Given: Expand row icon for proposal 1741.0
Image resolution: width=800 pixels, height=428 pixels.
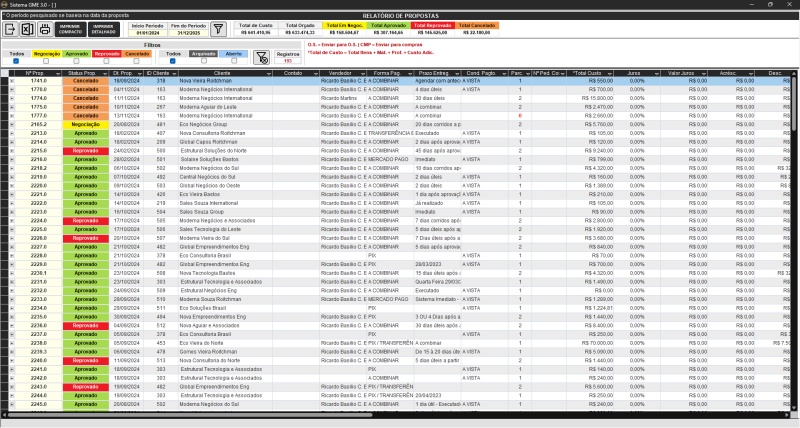Looking at the screenshot, I should pos(12,80).
